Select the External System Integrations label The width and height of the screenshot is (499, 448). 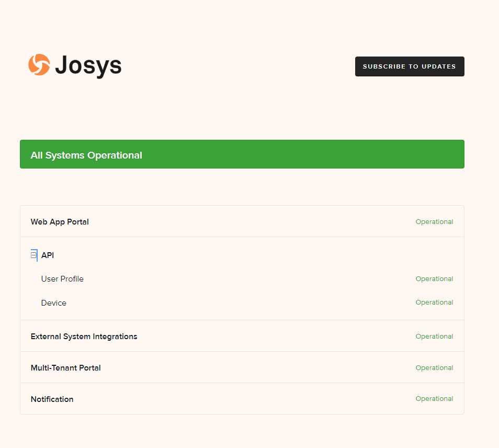[84, 337]
